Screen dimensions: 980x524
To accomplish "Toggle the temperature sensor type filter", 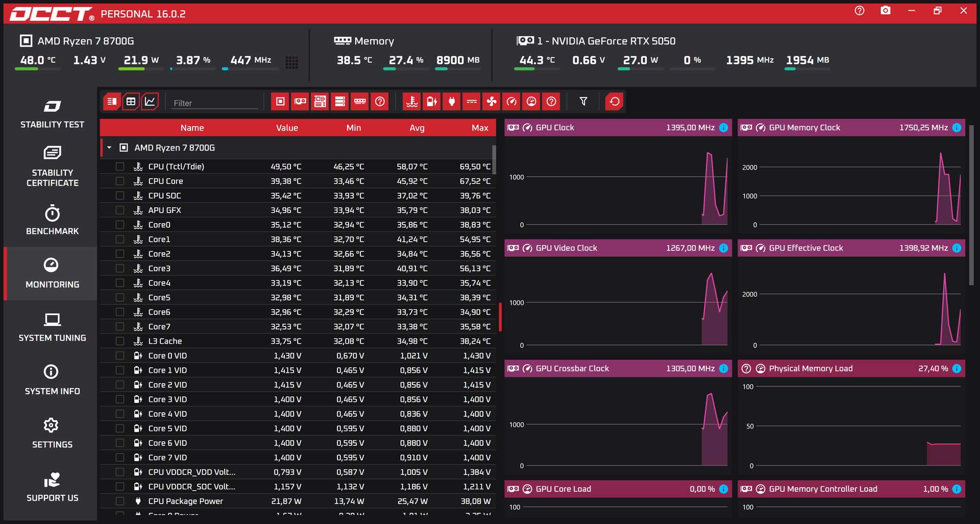I will [412, 102].
